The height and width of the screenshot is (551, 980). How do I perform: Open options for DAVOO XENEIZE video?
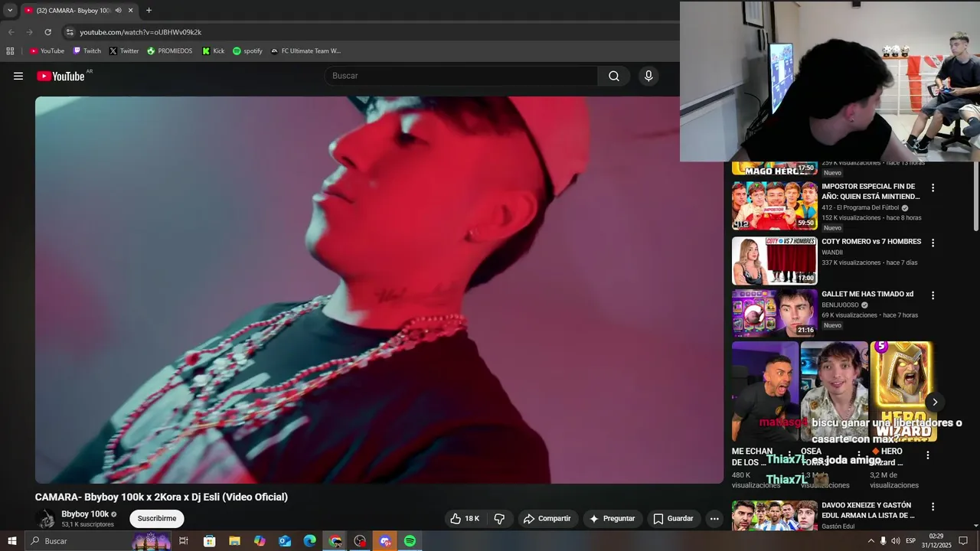point(933,507)
